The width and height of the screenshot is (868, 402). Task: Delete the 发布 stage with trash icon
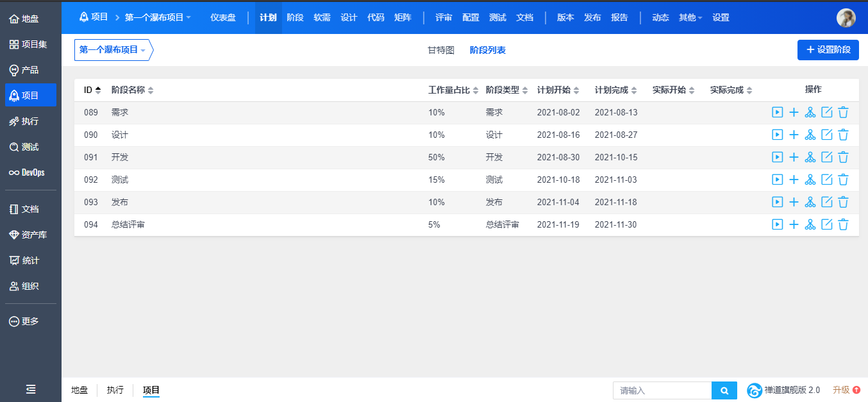[843, 202]
